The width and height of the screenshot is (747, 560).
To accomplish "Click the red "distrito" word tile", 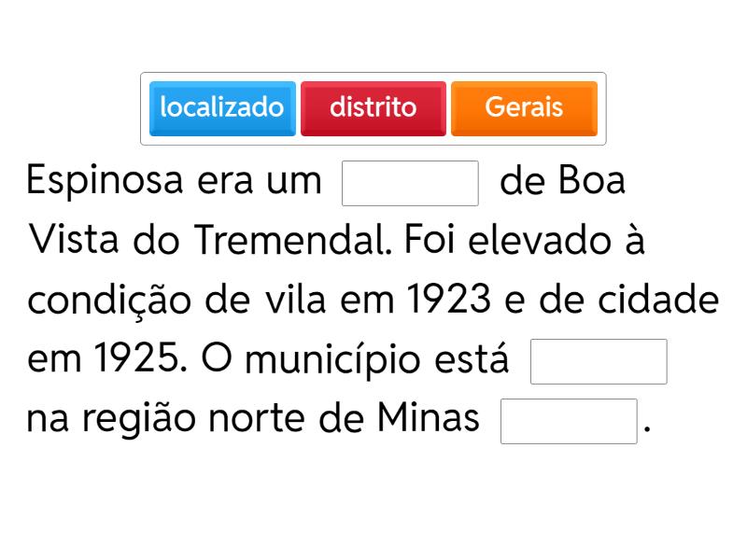I will [373, 108].
